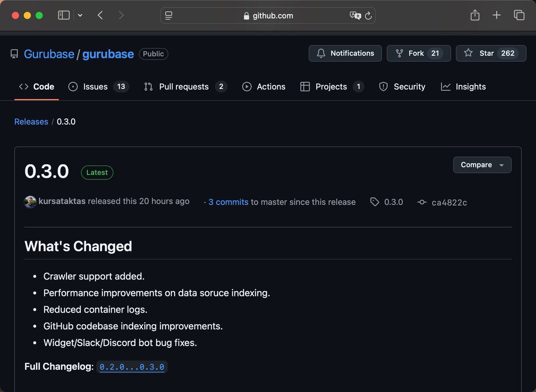Open the page reader menu icon
This screenshot has width=536, height=392.
pyautogui.click(x=168, y=16)
